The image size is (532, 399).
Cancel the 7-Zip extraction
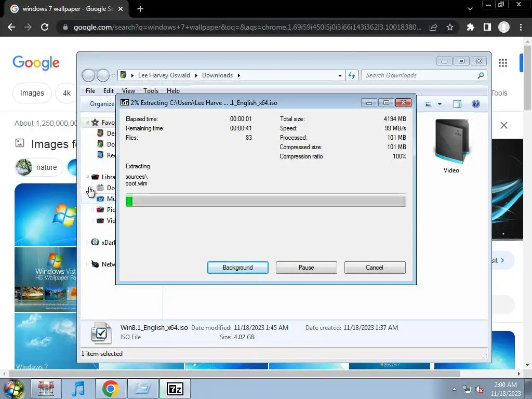coord(375,268)
